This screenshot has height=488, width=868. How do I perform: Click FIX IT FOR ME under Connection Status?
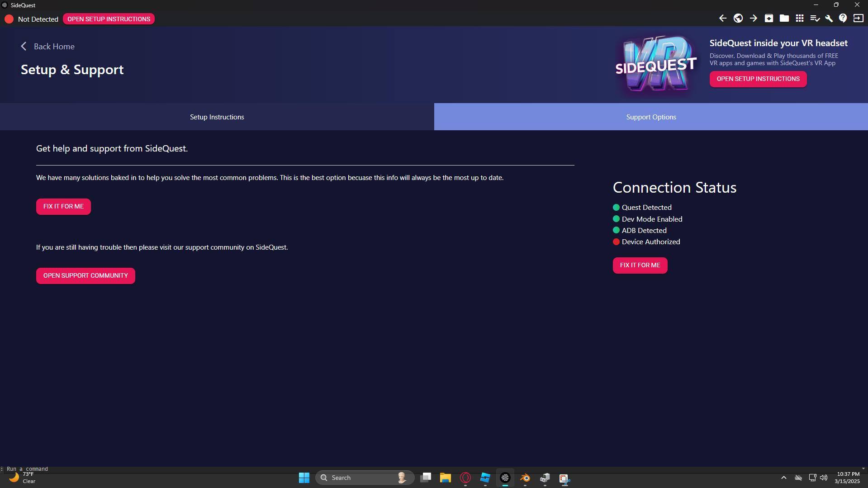click(x=640, y=265)
